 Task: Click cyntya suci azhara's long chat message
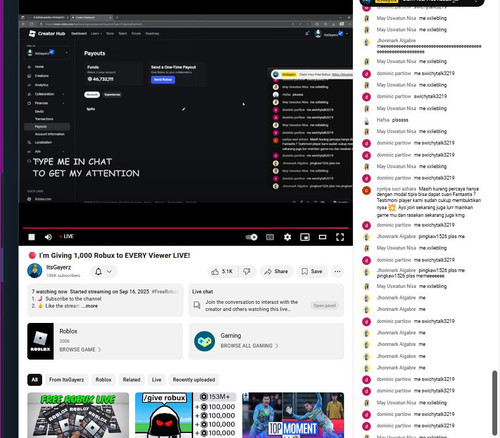tap(429, 202)
